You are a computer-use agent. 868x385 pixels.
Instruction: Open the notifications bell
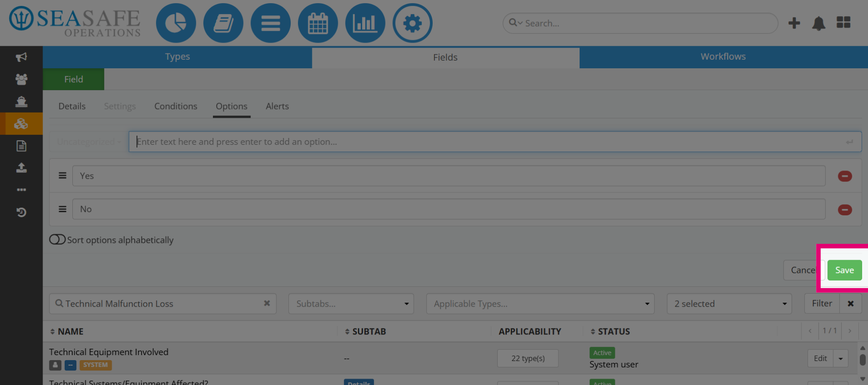[x=819, y=23]
